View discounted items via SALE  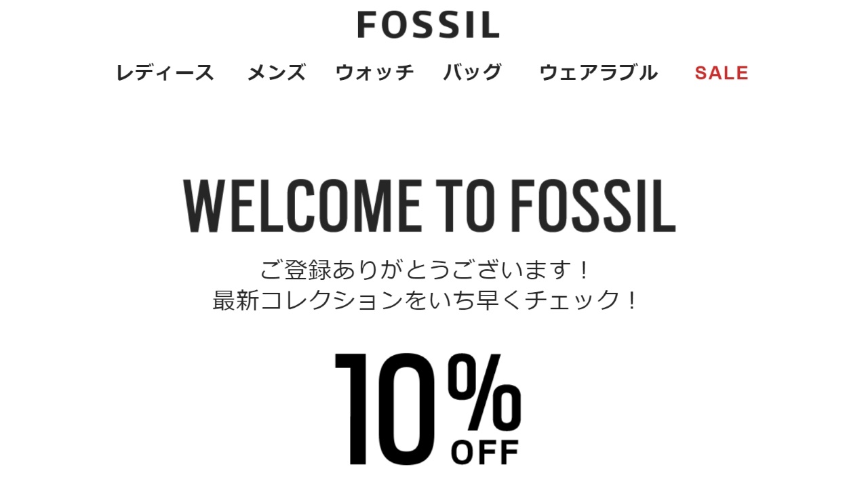click(x=720, y=73)
